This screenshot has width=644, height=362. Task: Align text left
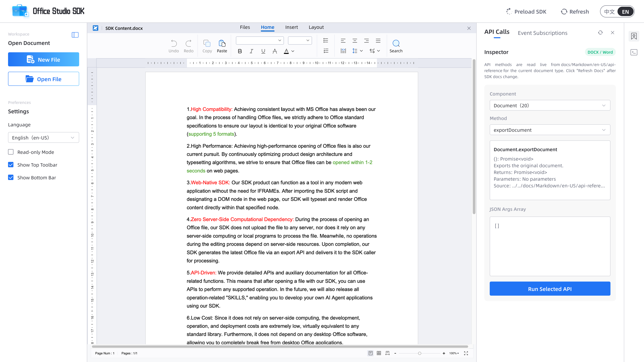pyautogui.click(x=343, y=40)
